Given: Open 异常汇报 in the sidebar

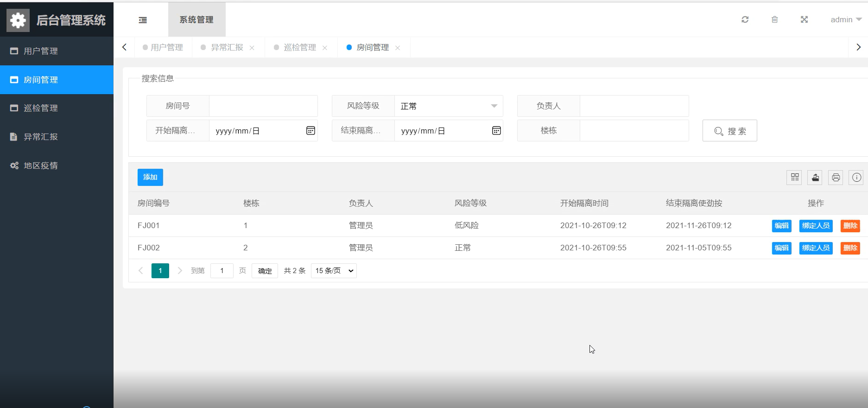Looking at the screenshot, I should coord(57,137).
